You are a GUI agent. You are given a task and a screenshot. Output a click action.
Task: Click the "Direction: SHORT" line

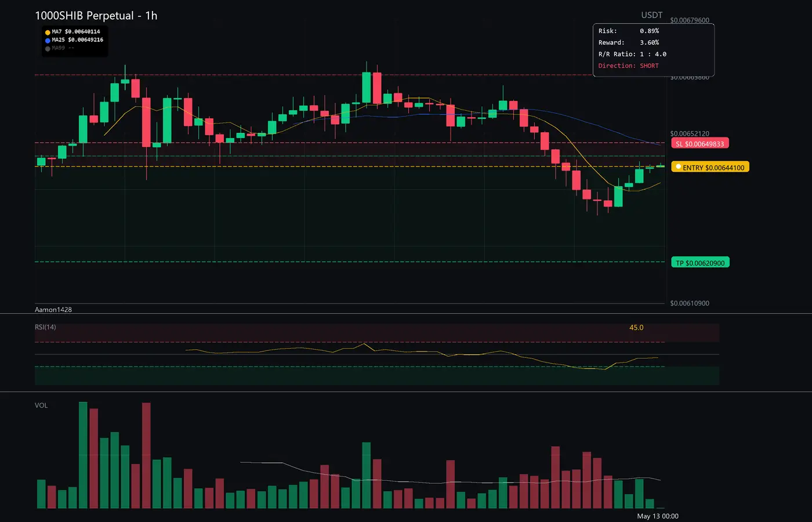(x=629, y=66)
